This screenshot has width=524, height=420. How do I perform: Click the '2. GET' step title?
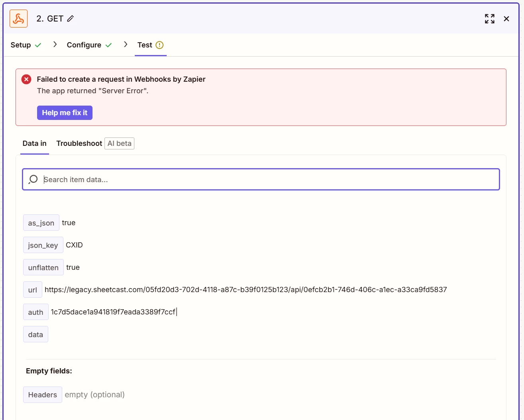(50, 19)
